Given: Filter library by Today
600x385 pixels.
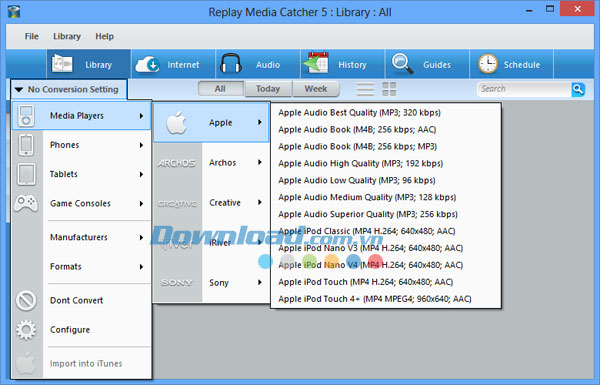Looking at the screenshot, I should (x=268, y=89).
